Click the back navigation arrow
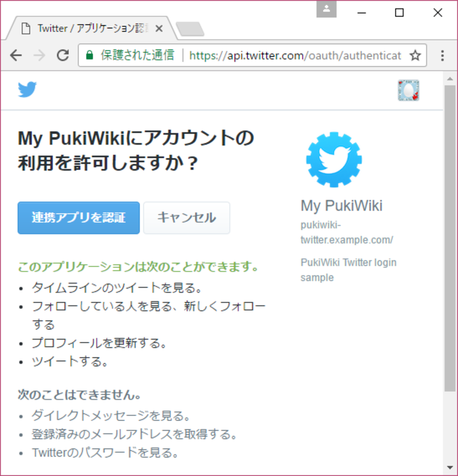This screenshot has height=476, width=458. (16, 55)
